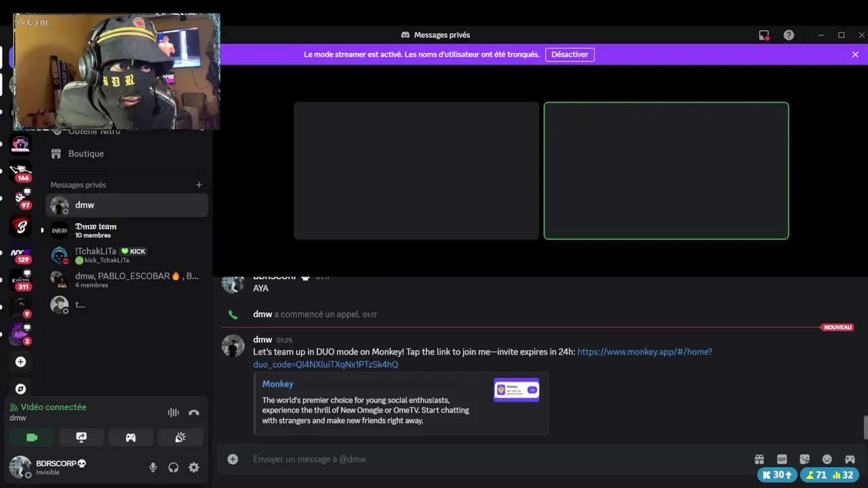
Task: Open the server with 129 badge
Action: tap(20, 253)
